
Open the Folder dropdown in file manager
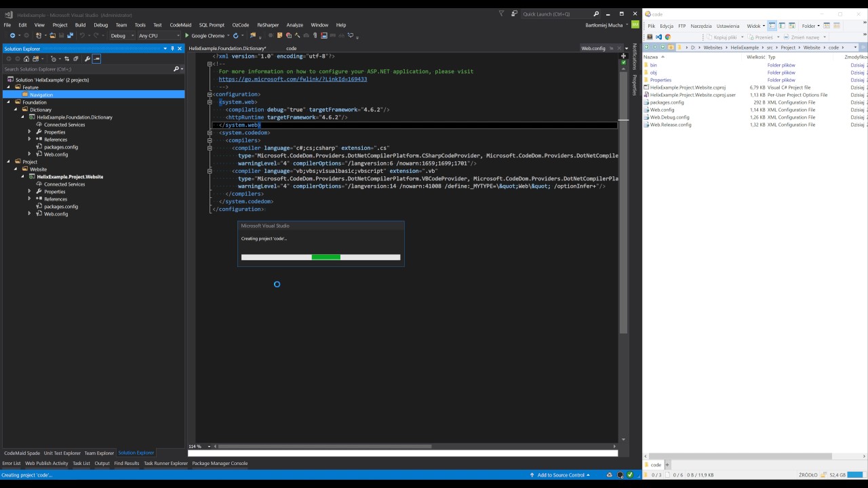(811, 26)
